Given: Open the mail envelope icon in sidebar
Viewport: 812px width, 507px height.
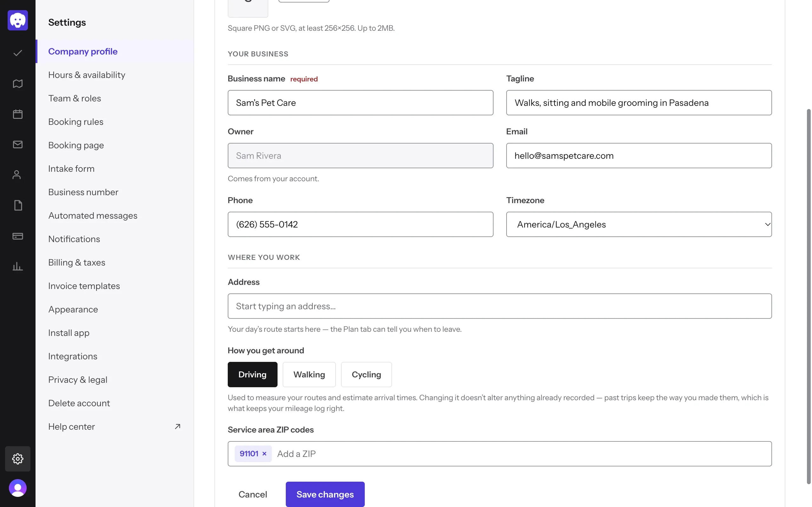Looking at the screenshot, I should coord(17,144).
